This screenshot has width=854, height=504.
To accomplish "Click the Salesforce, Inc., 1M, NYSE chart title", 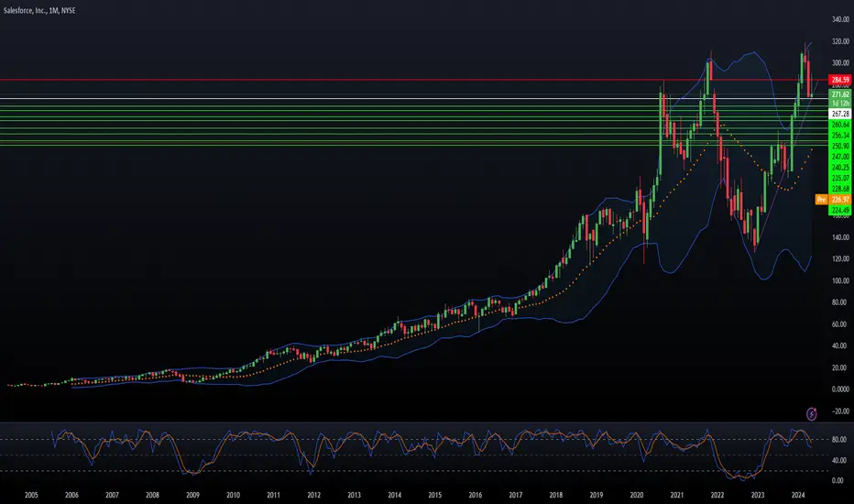I will click(x=39, y=10).
